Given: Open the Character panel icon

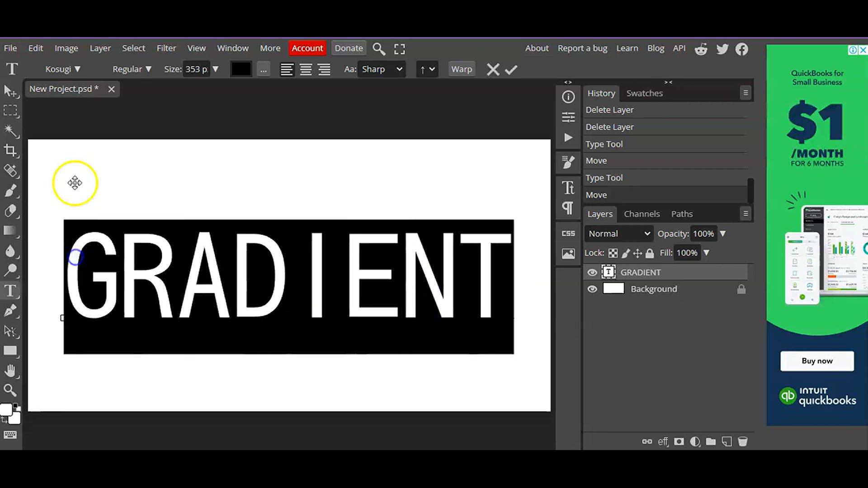Looking at the screenshot, I should click(568, 188).
